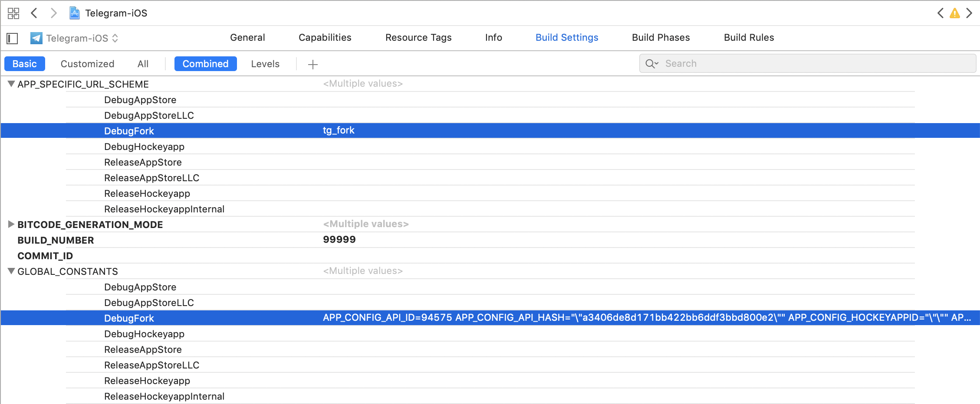Screen dimensions: 980x404
Task: Click the GLOBAL_CONSTANTS setting name
Action: 67,271
